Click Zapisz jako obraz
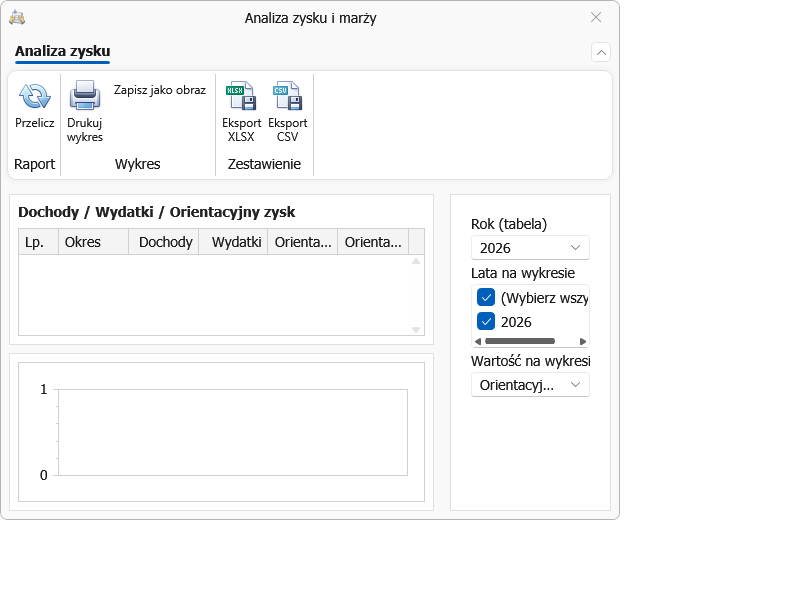Screen dimensions: 800x600 click(x=160, y=90)
